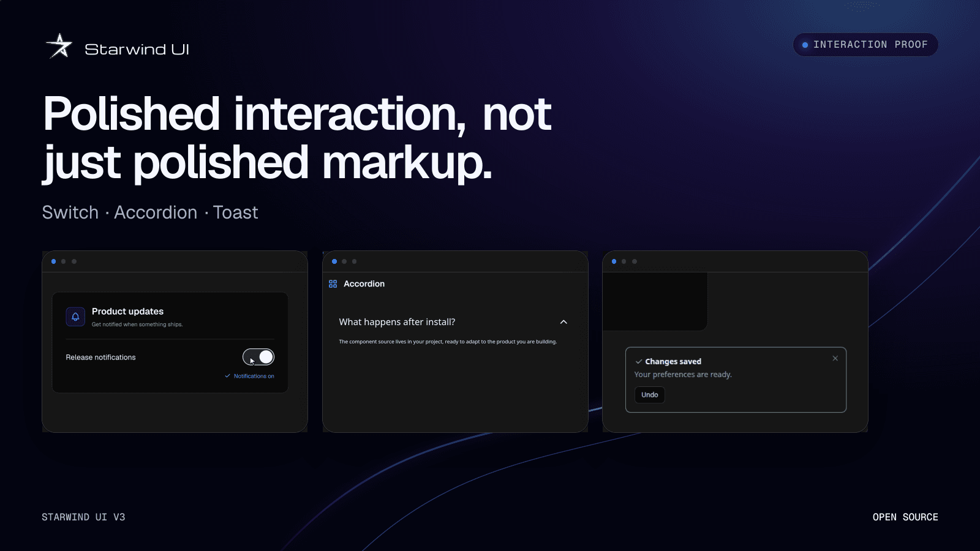This screenshot has width=980, height=551.
Task: Click the INTERACTION PROOF badge
Action: 865,45
